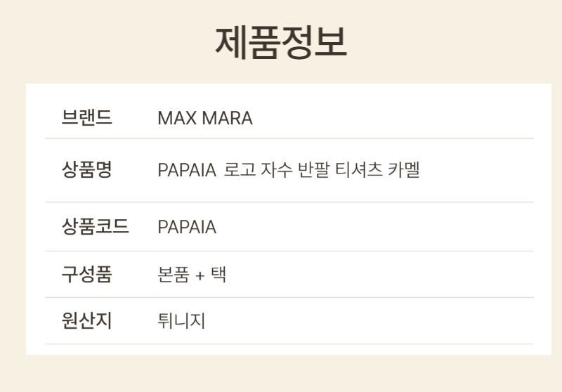
Task: Click the MAX MARA brand value
Action: pos(204,118)
